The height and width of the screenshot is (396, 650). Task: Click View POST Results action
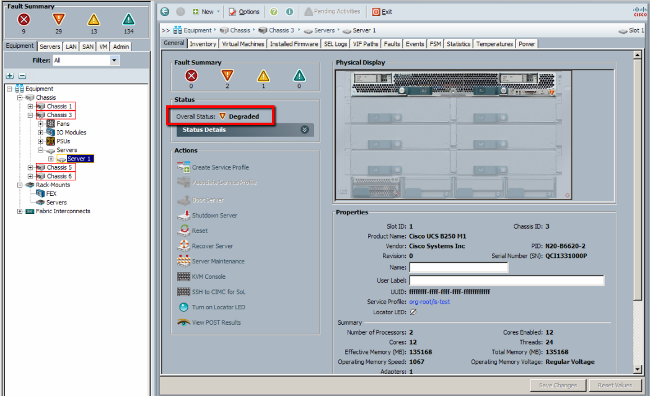coord(209,322)
